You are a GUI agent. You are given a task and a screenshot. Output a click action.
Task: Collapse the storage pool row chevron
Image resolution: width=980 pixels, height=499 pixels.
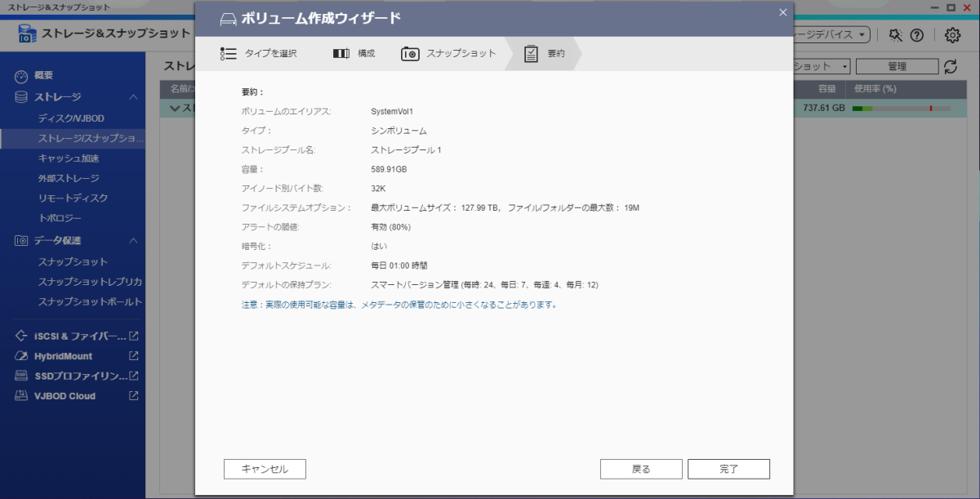pyautogui.click(x=174, y=108)
